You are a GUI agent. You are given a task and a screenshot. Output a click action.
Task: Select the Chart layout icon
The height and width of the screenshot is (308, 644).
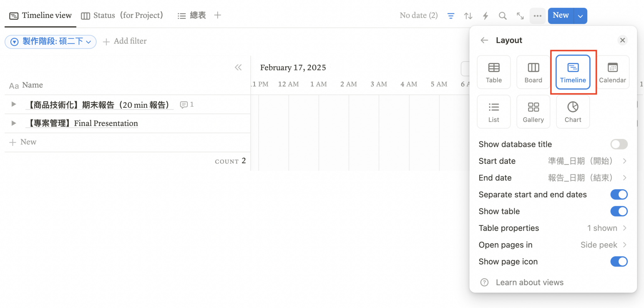(x=573, y=111)
